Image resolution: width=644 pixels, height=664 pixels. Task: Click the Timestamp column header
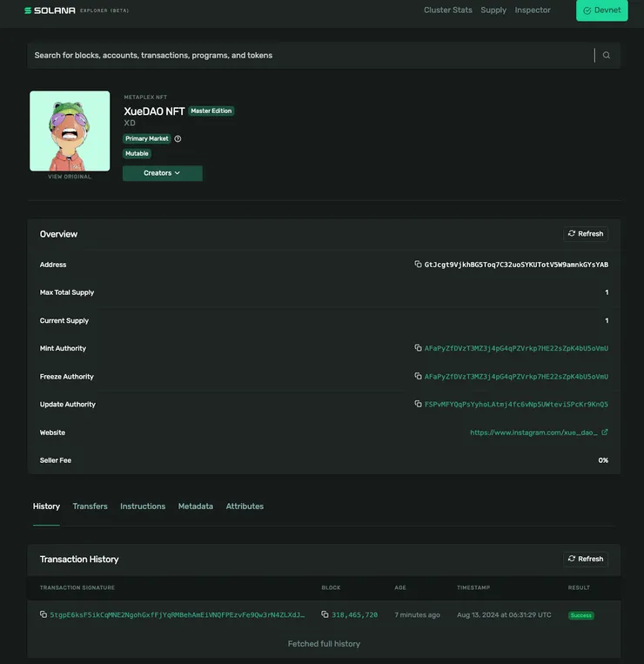(473, 587)
